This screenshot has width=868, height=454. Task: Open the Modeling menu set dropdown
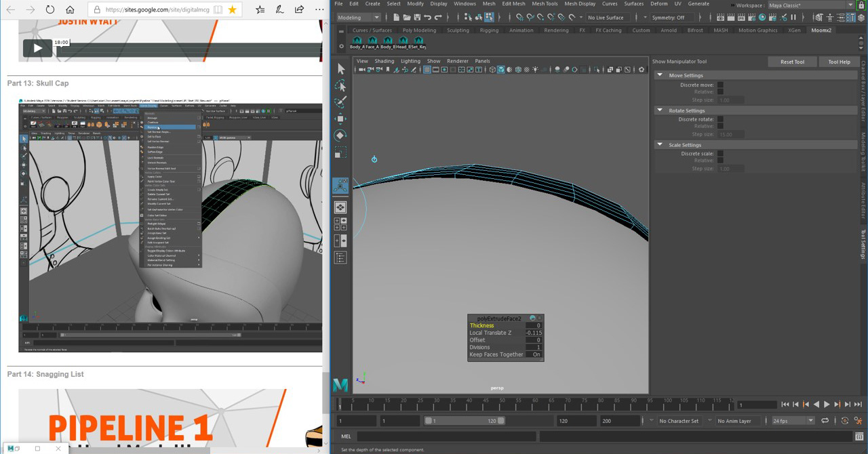(x=358, y=18)
